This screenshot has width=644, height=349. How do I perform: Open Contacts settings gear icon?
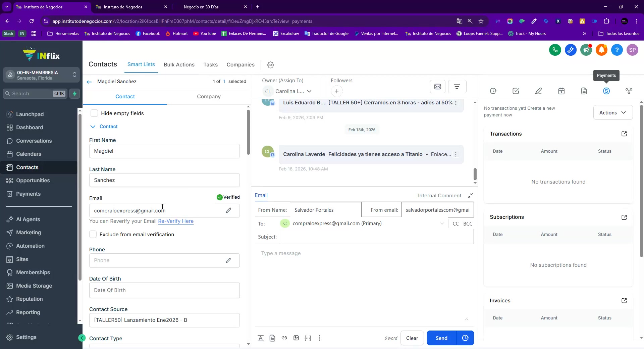click(271, 65)
